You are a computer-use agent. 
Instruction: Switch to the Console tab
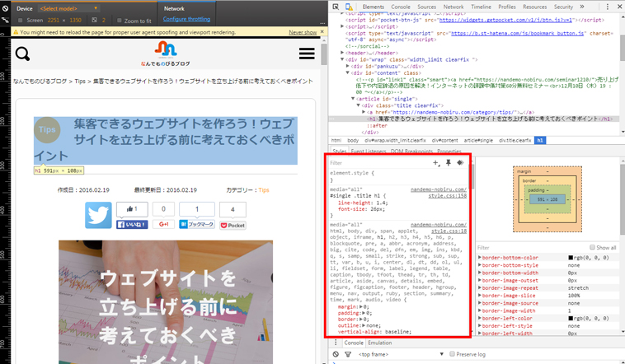pyautogui.click(x=401, y=7)
